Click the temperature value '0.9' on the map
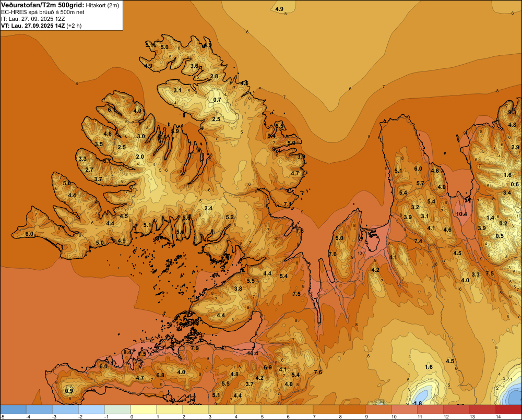 (x=69, y=391)
